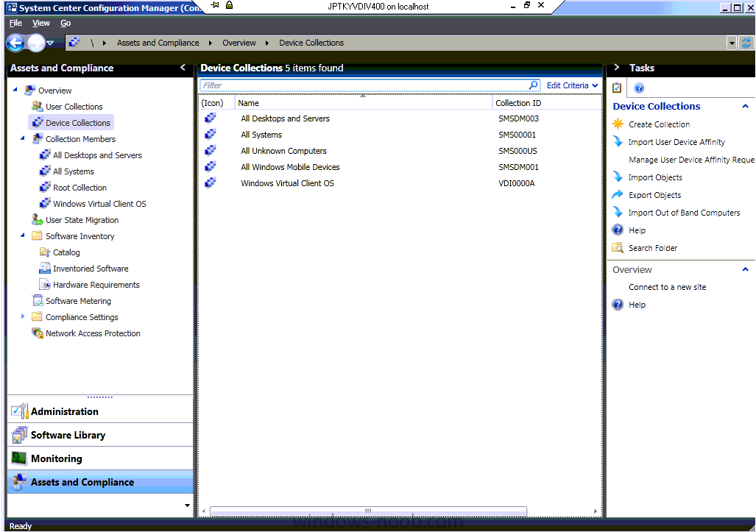The width and height of the screenshot is (756, 532).
Task: Click the Catalog folder icon
Action: click(x=45, y=252)
